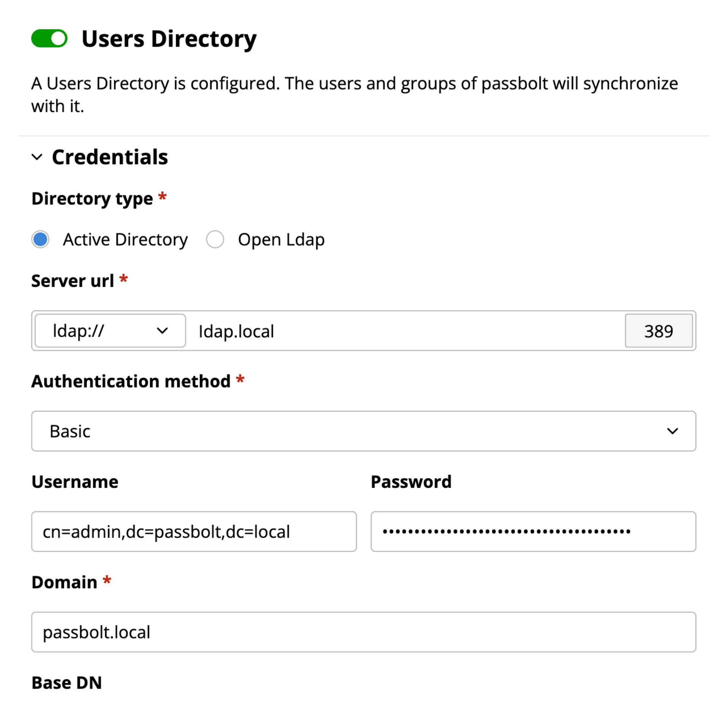Image resolution: width=728 pixels, height=728 pixels.
Task: Click inside the server url host field
Action: point(379,331)
